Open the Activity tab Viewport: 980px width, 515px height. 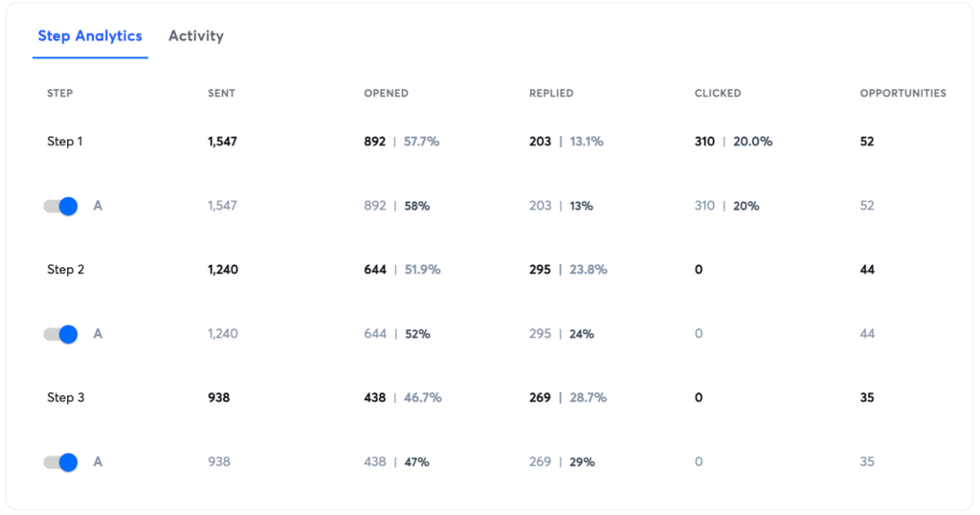click(196, 36)
